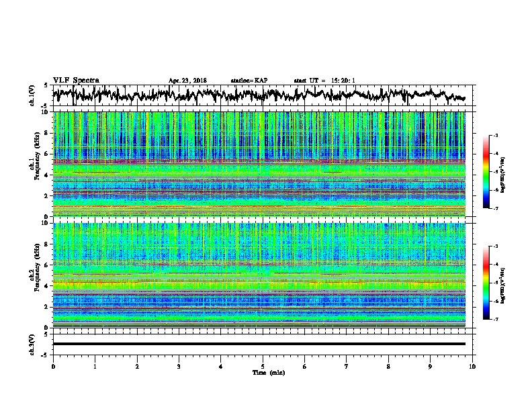Click the ch.1 spectrogram color bar
The height and width of the screenshot is (411, 532).
(486, 172)
